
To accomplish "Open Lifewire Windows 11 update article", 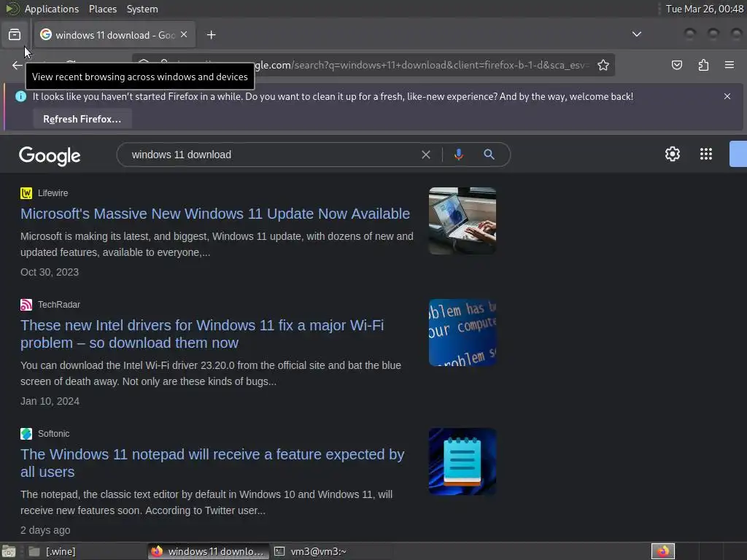I will (215, 214).
